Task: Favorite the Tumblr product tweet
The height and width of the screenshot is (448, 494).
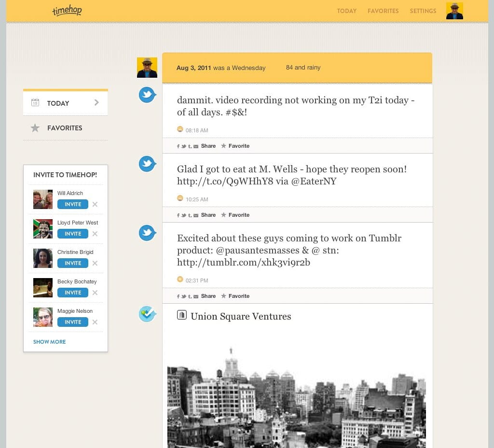Action: (235, 296)
